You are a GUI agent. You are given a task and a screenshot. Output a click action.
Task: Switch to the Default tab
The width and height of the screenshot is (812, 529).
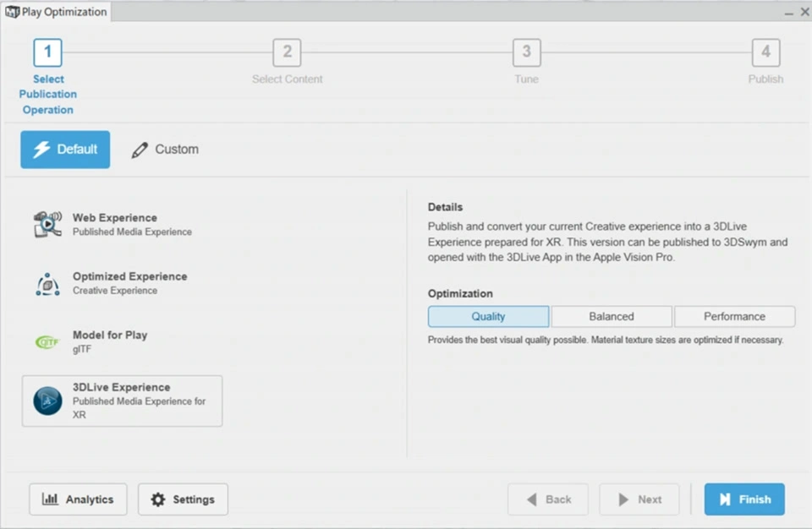click(x=65, y=150)
